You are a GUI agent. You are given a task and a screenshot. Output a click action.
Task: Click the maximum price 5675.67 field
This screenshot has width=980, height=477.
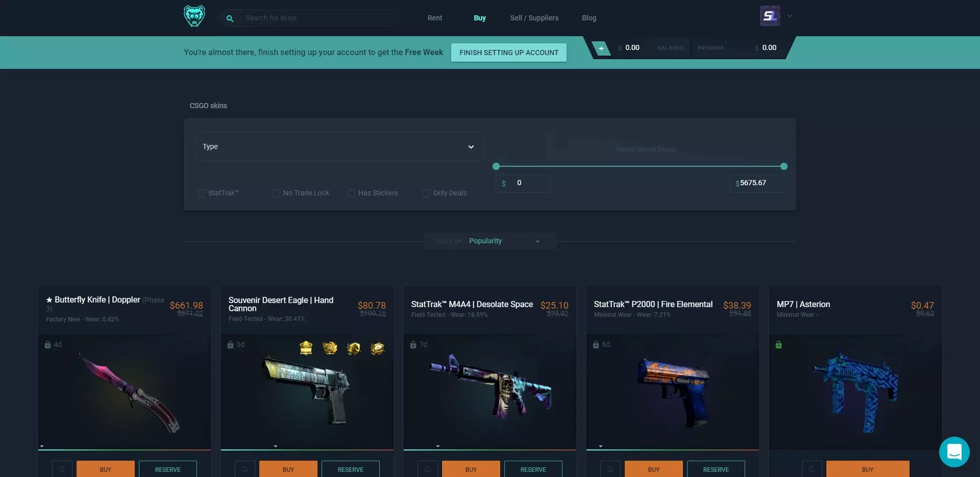pos(757,183)
